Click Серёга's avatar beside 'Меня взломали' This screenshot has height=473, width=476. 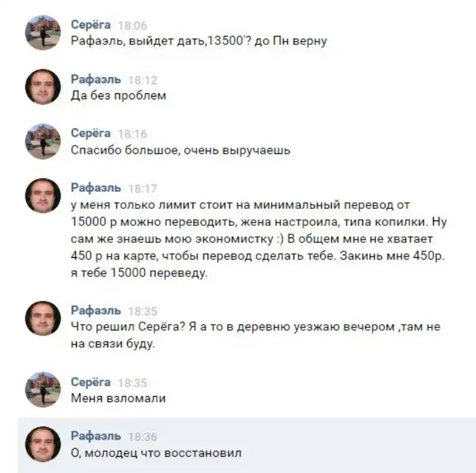point(43,389)
